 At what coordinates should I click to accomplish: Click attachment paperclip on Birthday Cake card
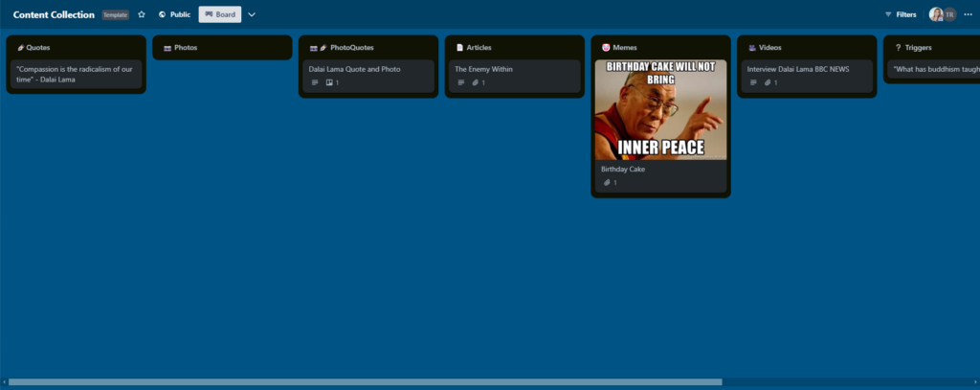(606, 183)
